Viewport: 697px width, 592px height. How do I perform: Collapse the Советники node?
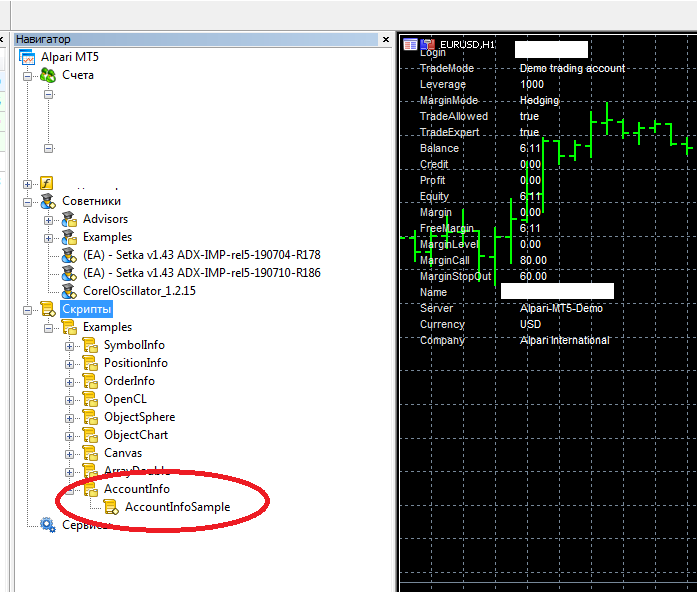[28, 202]
